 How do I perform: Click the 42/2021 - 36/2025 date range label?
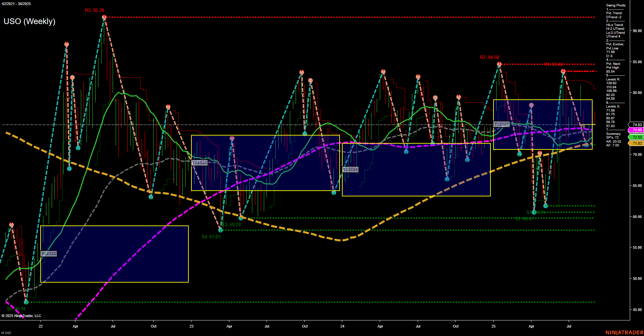pos(16,4)
